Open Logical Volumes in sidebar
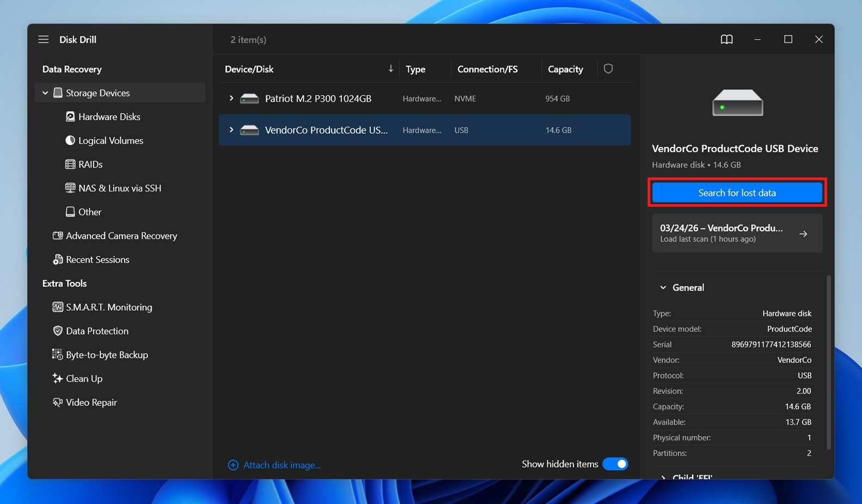The height and width of the screenshot is (504, 862). [x=110, y=140]
